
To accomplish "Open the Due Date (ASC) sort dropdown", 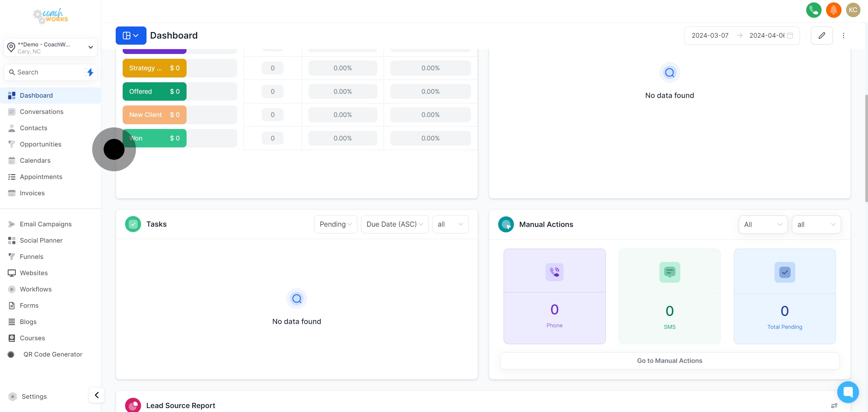I will [394, 224].
